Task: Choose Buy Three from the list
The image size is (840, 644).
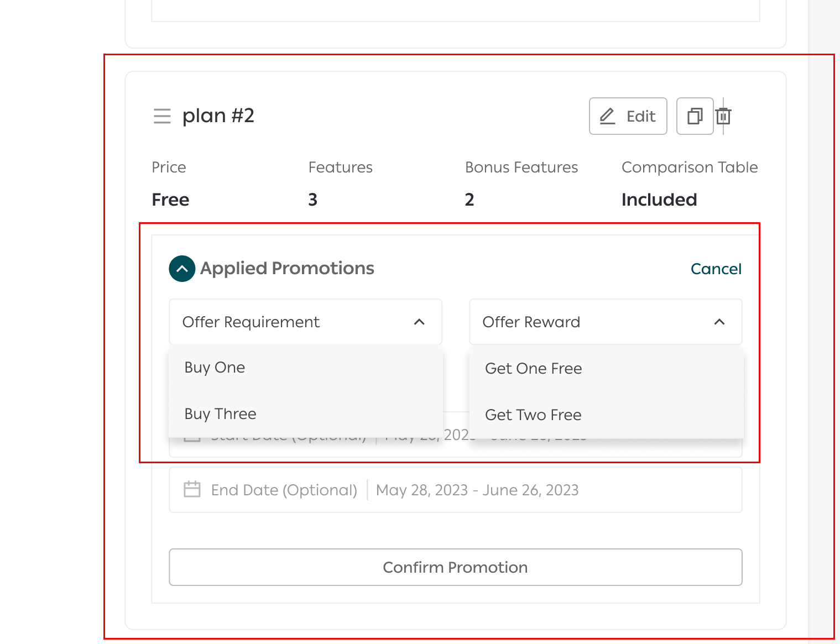Action: click(220, 414)
